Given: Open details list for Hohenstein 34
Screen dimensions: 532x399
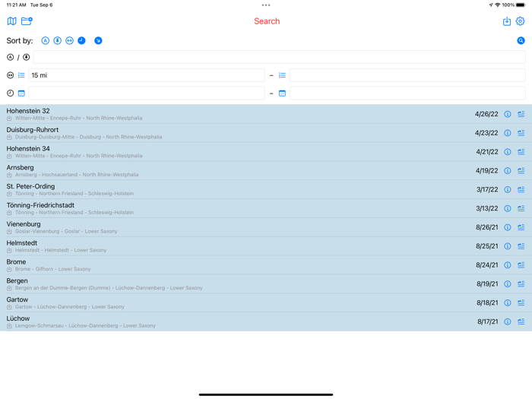Looking at the screenshot, I should [521, 152].
